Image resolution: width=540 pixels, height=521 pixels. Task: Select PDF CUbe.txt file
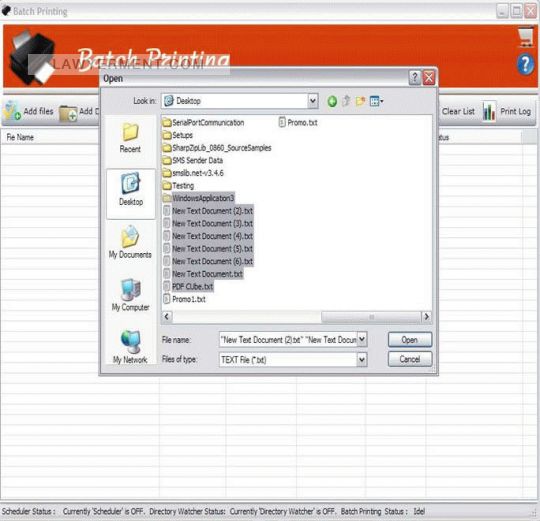click(x=188, y=286)
